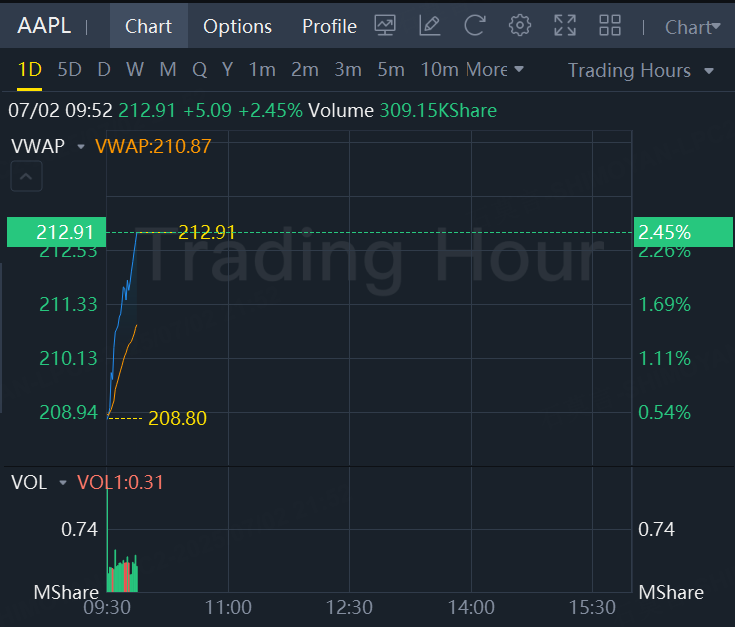Select the 2m interval
735x627 pixels.
pyautogui.click(x=305, y=70)
